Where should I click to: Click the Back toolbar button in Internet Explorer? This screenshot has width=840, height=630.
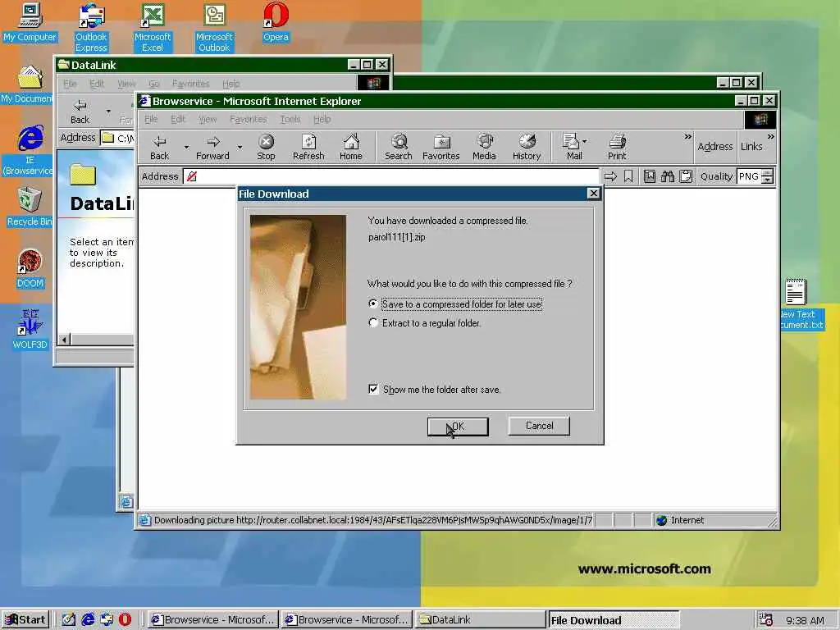(x=159, y=147)
